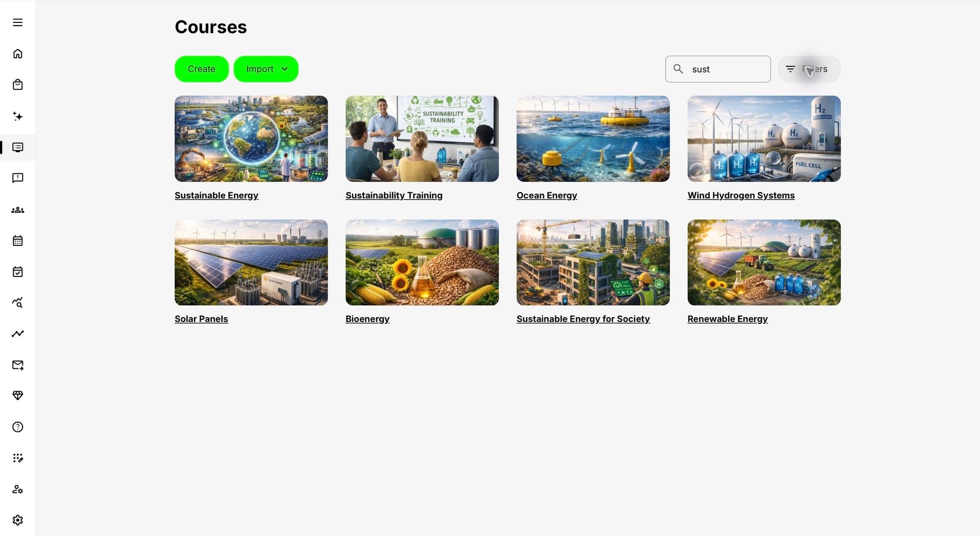Open the Sustainable Energy for Society link
Screen dimensions: 980x536
tap(583, 319)
